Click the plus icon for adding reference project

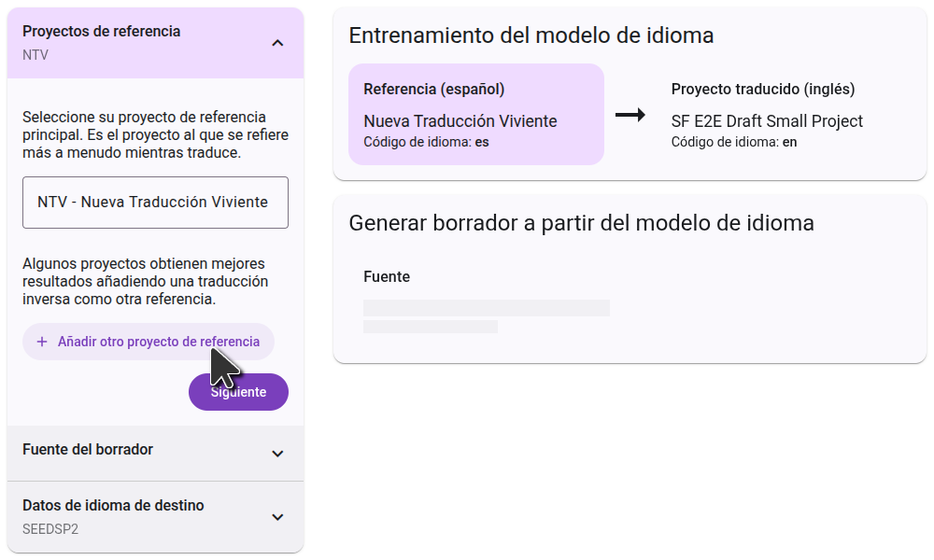pyautogui.click(x=42, y=342)
